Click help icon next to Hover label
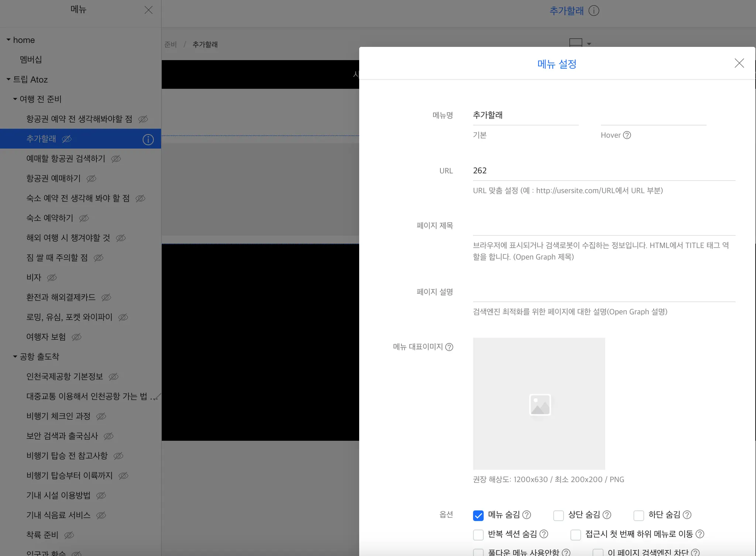 (627, 135)
